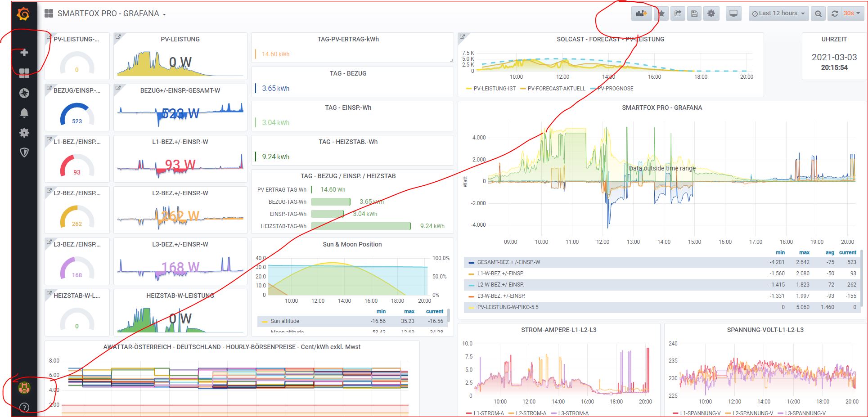Click link icon on BEZUG+/-EINSP.-GESAMT-W panel
The image size is (868, 417).
pos(117,88)
